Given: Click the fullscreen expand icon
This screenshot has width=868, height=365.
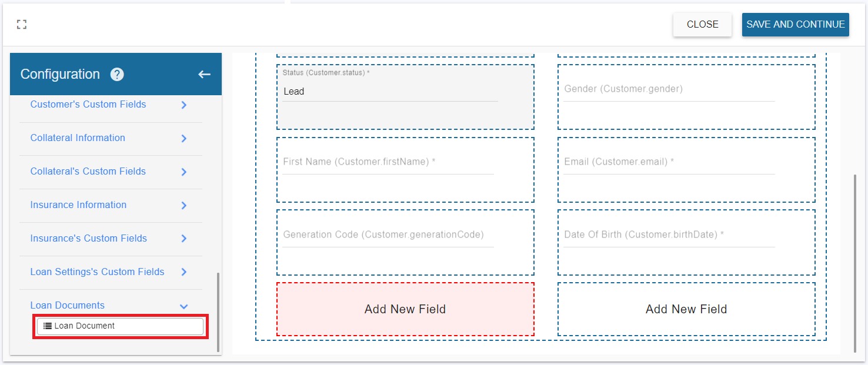Looking at the screenshot, I should (22, 24).
